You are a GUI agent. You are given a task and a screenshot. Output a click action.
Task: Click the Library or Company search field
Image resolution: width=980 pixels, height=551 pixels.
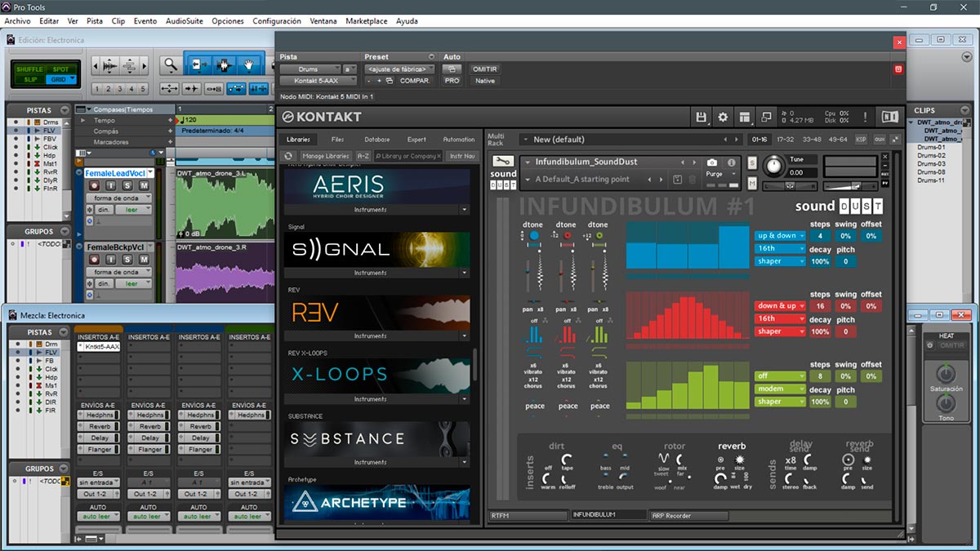pos(408,156)
